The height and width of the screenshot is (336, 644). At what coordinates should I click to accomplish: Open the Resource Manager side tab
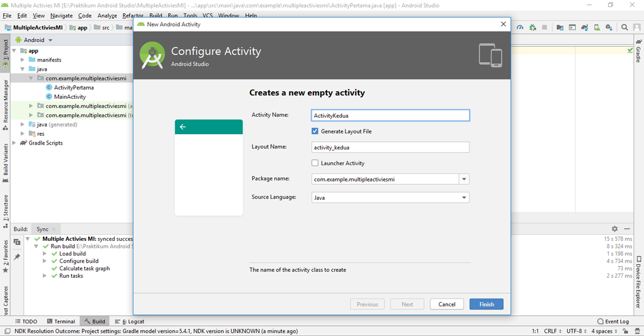click(x=5, y=105)
